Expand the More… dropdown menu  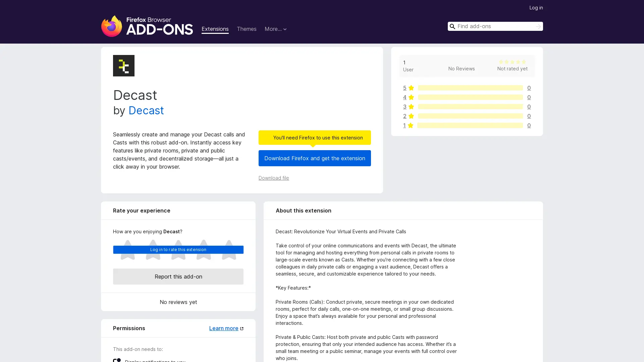click(275, 29)
